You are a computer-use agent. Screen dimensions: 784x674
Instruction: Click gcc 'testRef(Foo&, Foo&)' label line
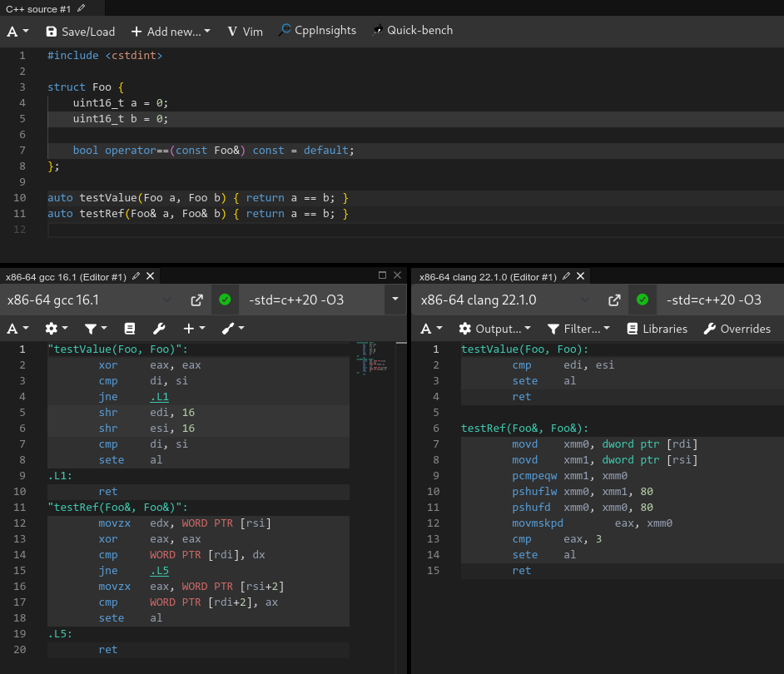pos(117,508)
